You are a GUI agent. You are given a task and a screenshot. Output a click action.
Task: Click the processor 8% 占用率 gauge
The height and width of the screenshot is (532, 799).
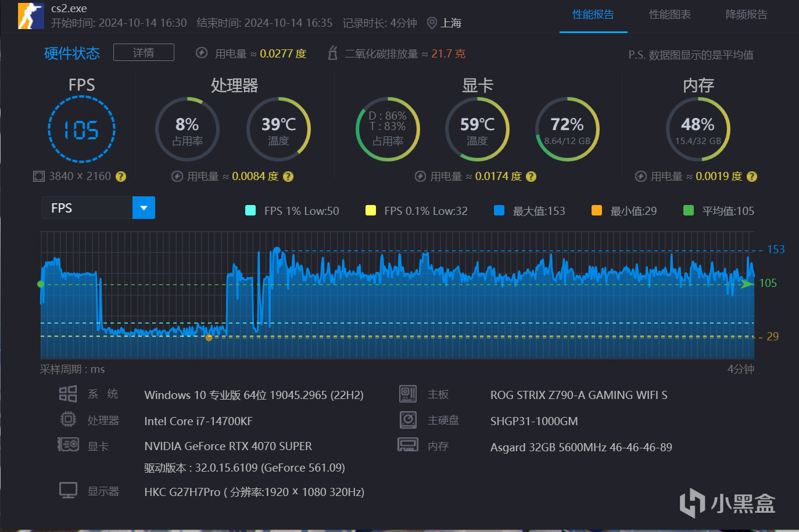187,129
